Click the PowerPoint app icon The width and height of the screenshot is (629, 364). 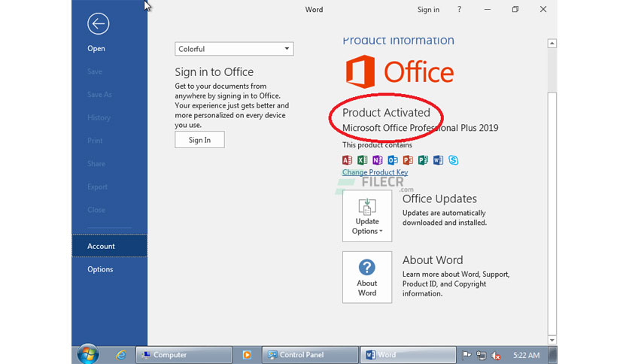408,160
